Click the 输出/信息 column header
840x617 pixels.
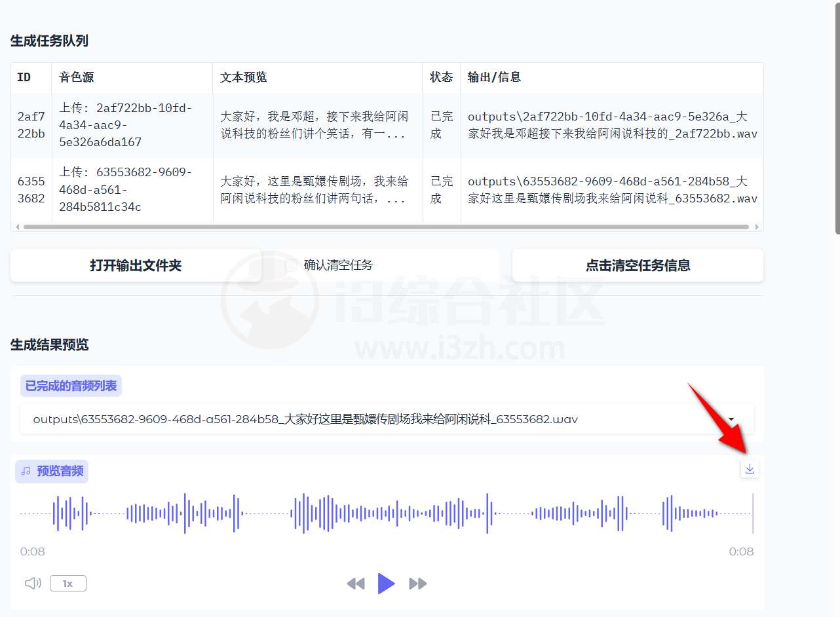point(611,77)
